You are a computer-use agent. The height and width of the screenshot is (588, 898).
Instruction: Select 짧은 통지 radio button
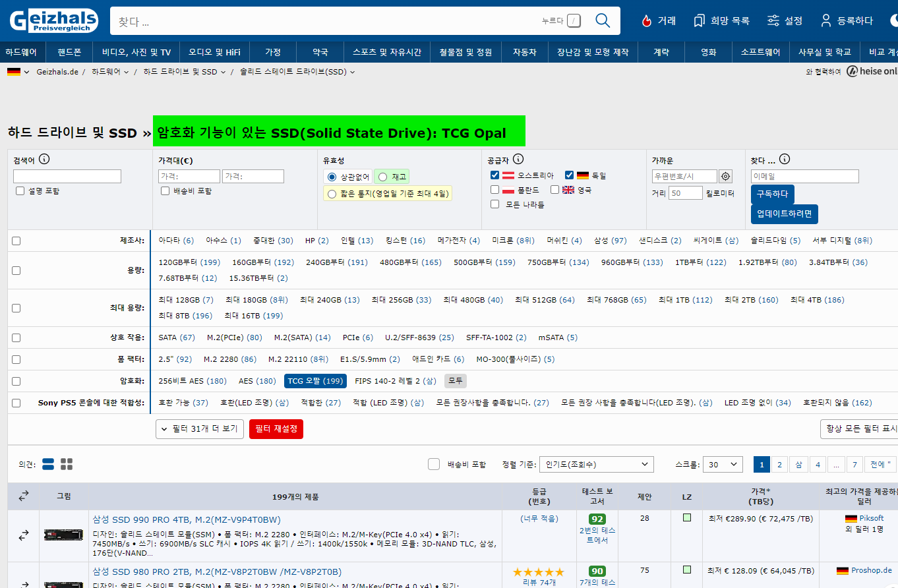(332, 194)
